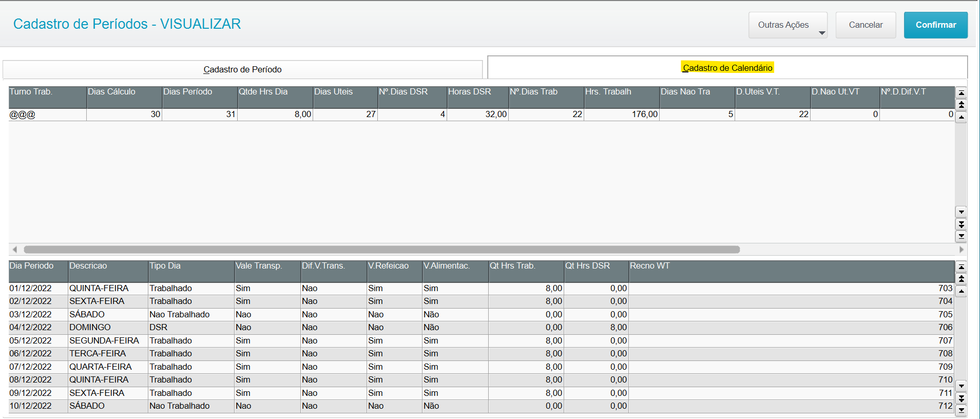980x419 pixels.
Task: Select the 32,00 Horas DSR value cell
Action: pyautogui.click(x=478, y=115)
